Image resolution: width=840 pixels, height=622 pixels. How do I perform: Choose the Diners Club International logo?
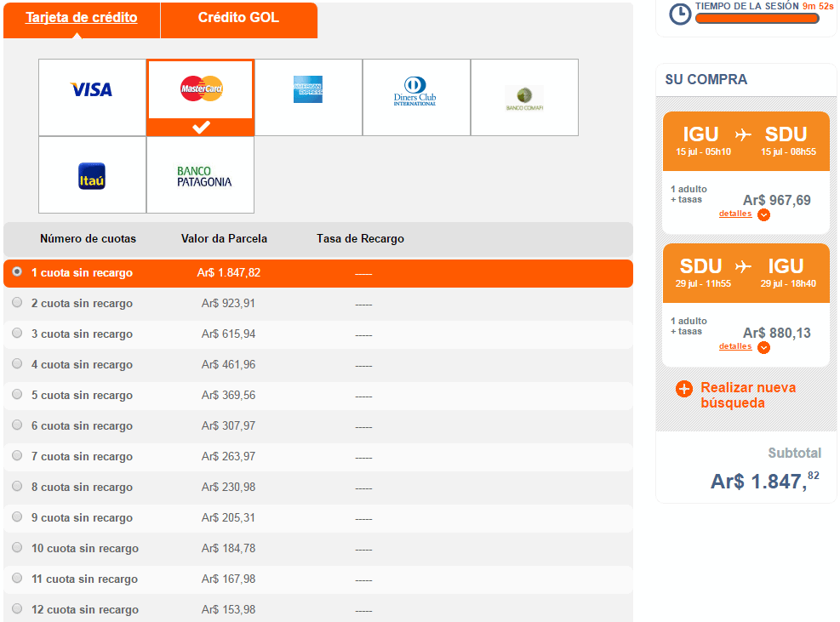(x=414, y=92)
